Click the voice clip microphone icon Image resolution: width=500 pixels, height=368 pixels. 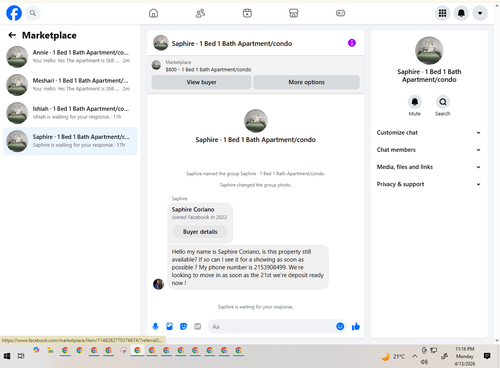tap(155, 326)
